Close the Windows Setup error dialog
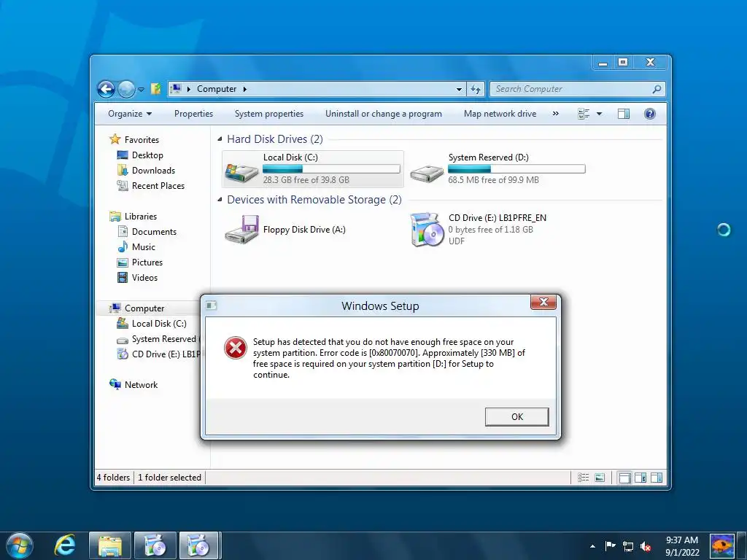Screen dimensions: 747x560 coord(543,302)
